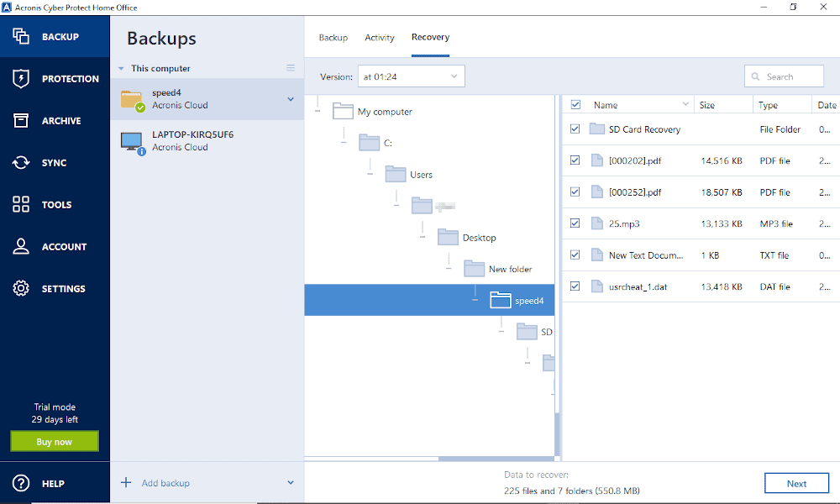The image size is (840, 504).
Task: Select the C: drive folder icon
Action: pos(369,143)
